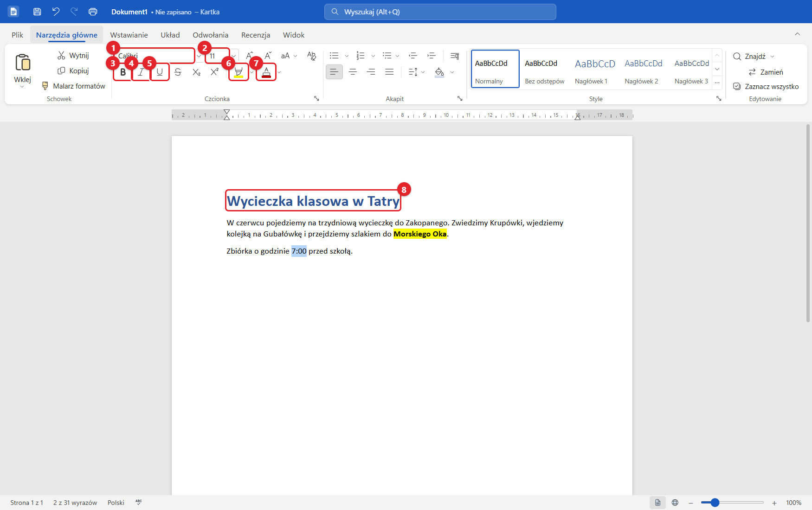Click the Wyszukaj search box

click(440, 12)
